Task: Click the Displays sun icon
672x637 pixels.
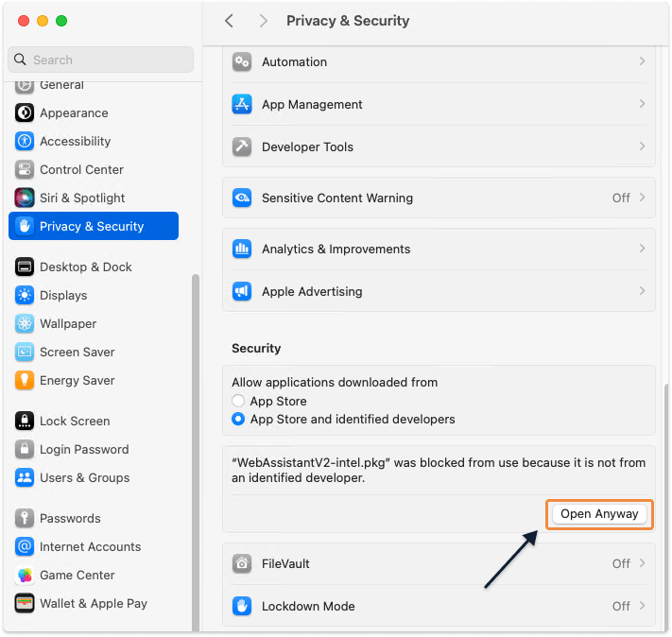Action: (25, 296)
